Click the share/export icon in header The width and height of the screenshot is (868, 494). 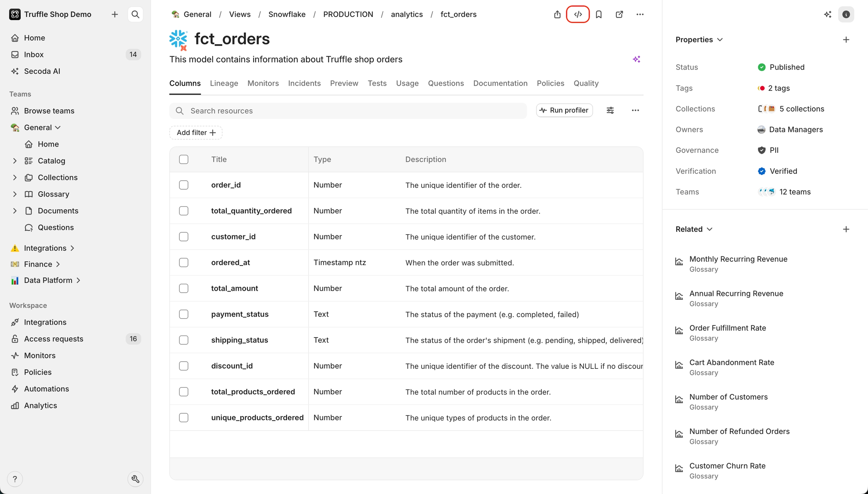coord(557,14)
